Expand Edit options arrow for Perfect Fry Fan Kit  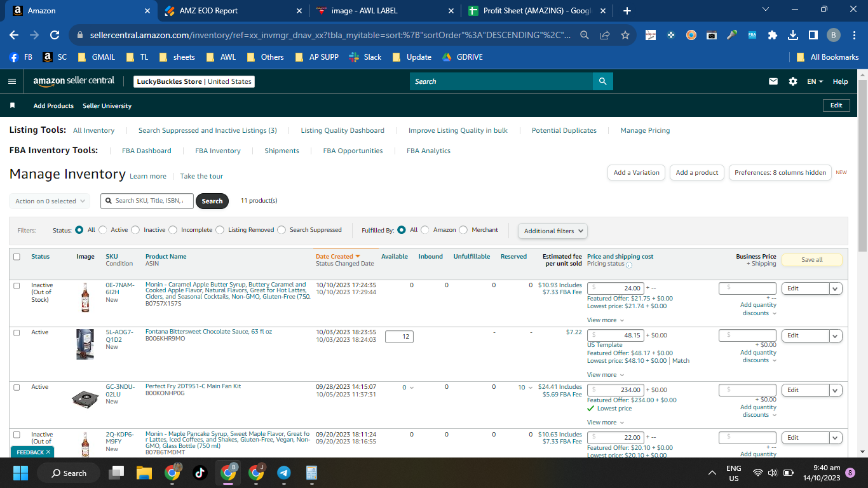836,390
